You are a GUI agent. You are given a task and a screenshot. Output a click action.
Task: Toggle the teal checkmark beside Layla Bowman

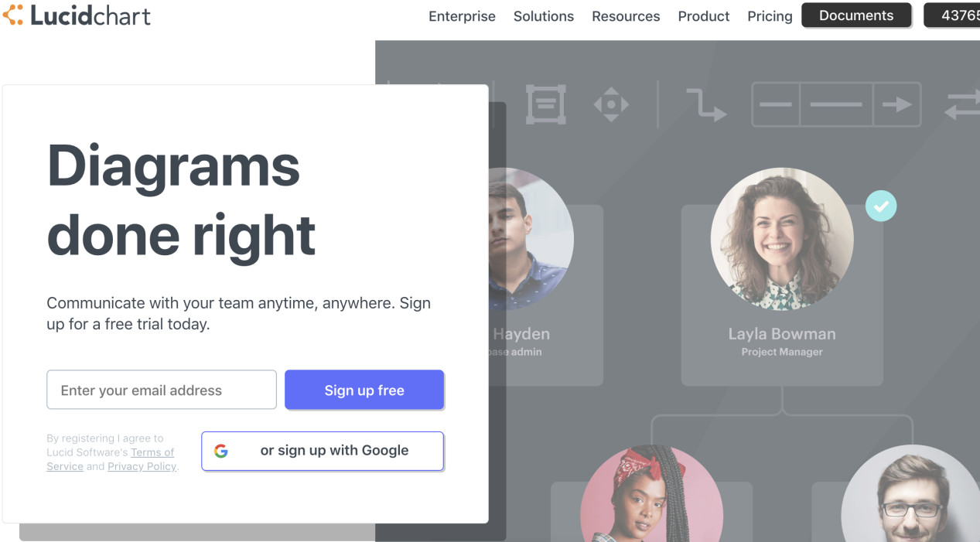(x=881, y=206)
